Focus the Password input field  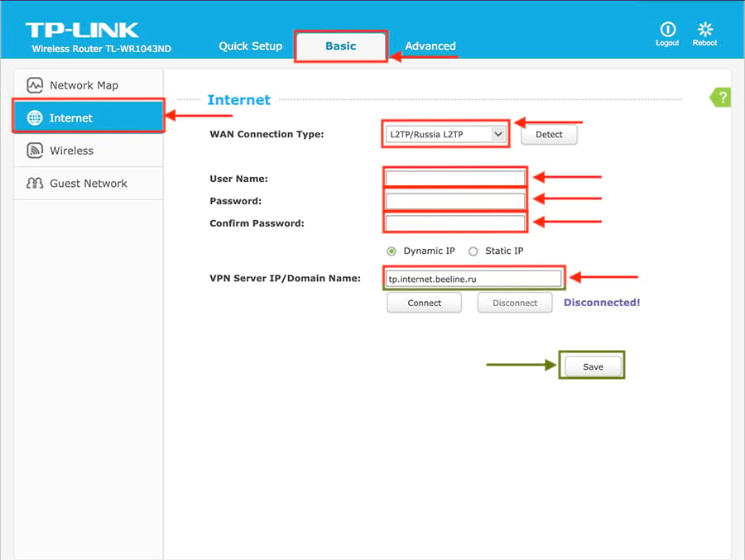tap(455, 201)
